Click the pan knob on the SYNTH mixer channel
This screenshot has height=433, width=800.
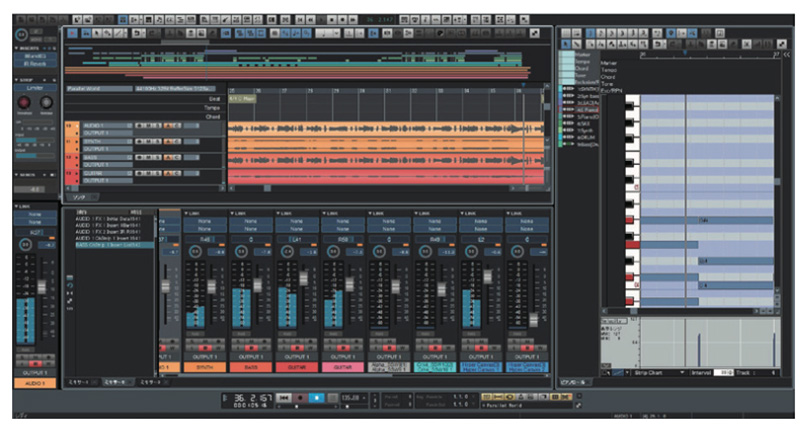click(x=195, y=251)
